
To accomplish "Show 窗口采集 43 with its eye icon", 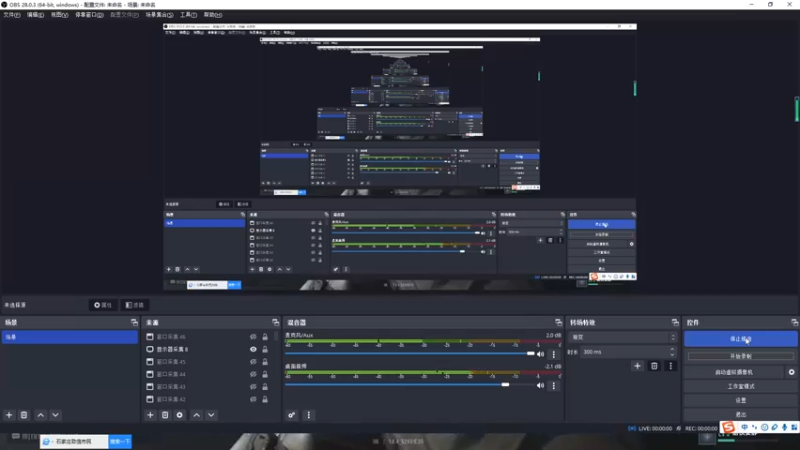I will [x=253, y=387].
